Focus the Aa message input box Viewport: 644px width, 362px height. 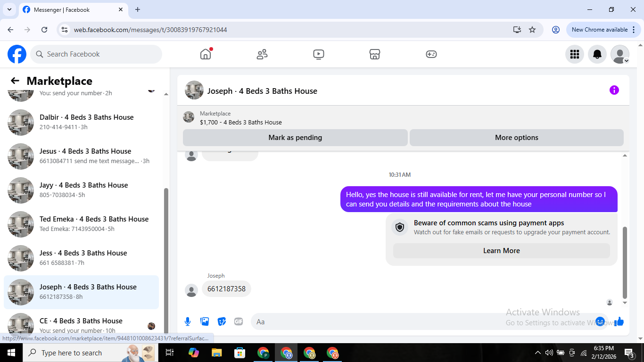point(424,321)
